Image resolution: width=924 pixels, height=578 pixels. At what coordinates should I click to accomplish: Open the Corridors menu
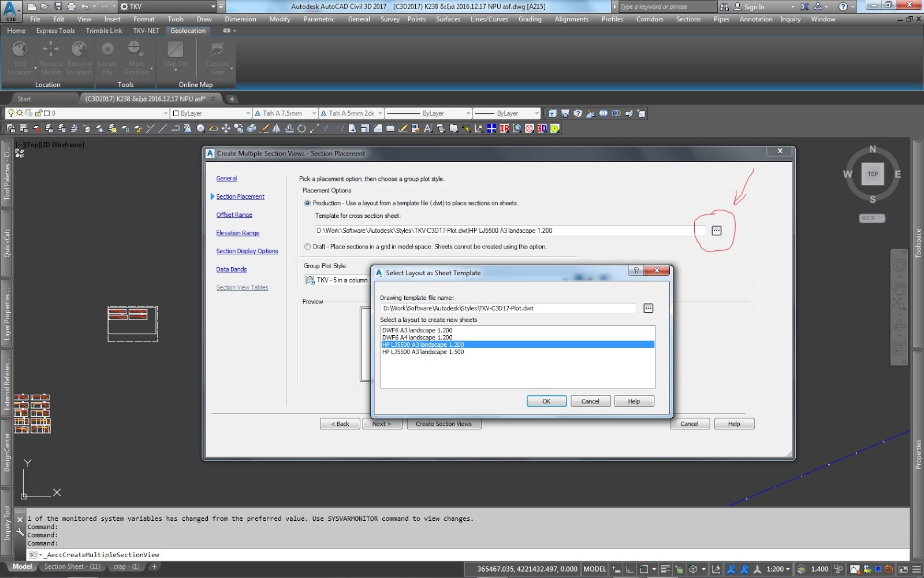[650, 19]
